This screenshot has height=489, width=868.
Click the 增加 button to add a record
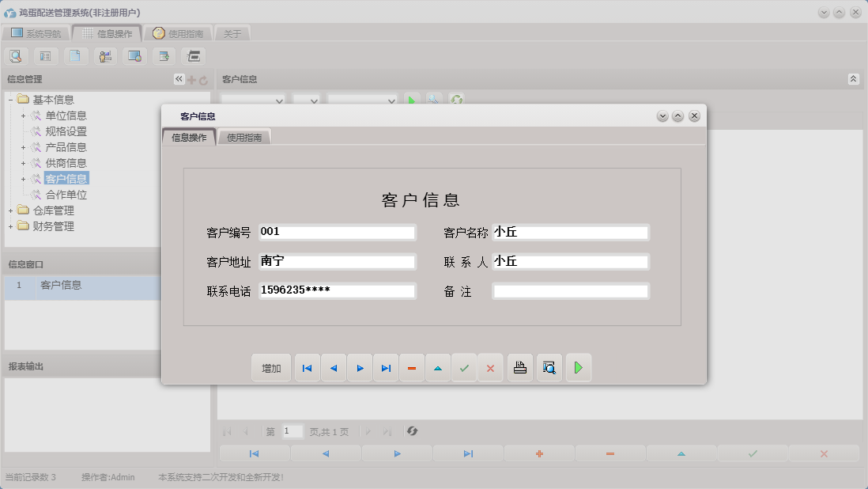point(270,367)
